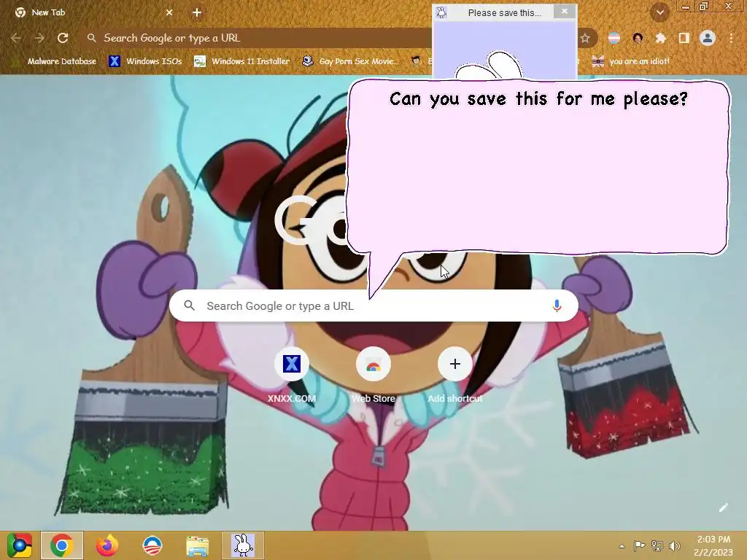Open the Windows 11 Installer bookmark
Screen dimensions: 747x560
coord(242,61)
